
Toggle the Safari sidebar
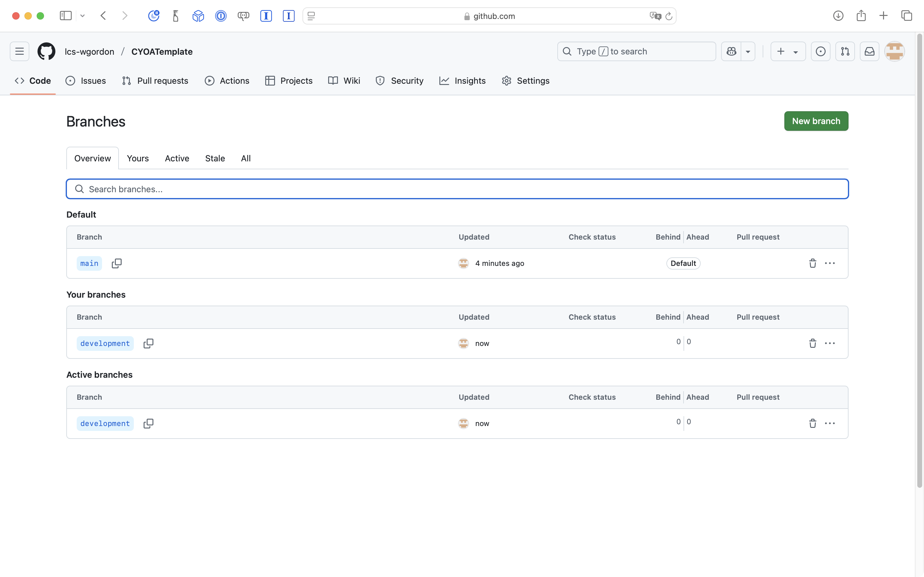(x=66, y=16)
